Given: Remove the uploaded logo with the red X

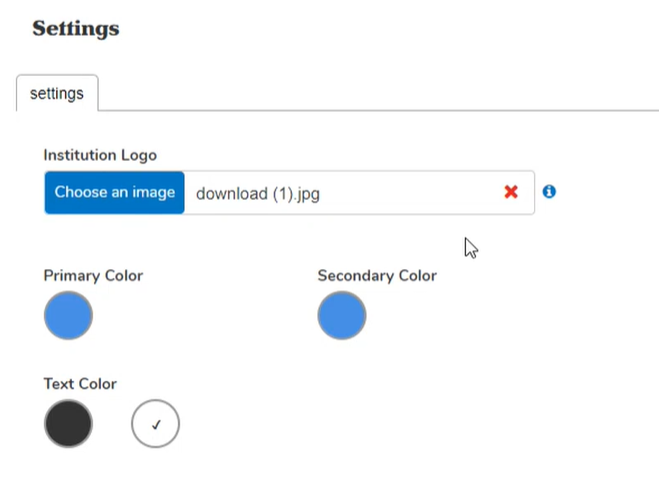Looking at the screenshot, I should coord(511,192).
